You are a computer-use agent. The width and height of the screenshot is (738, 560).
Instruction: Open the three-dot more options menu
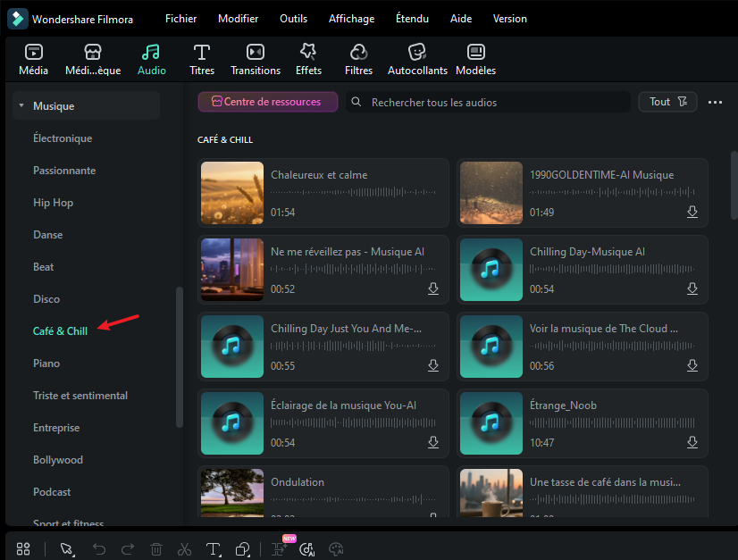point(715,102)
